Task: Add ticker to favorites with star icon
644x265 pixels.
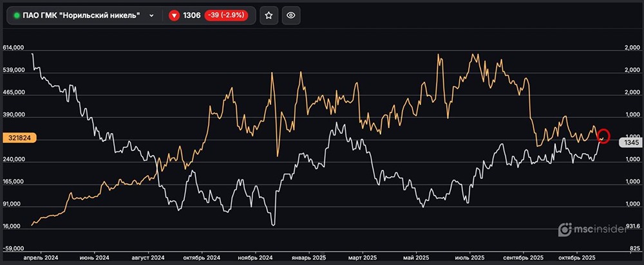Action: [269, 15]
